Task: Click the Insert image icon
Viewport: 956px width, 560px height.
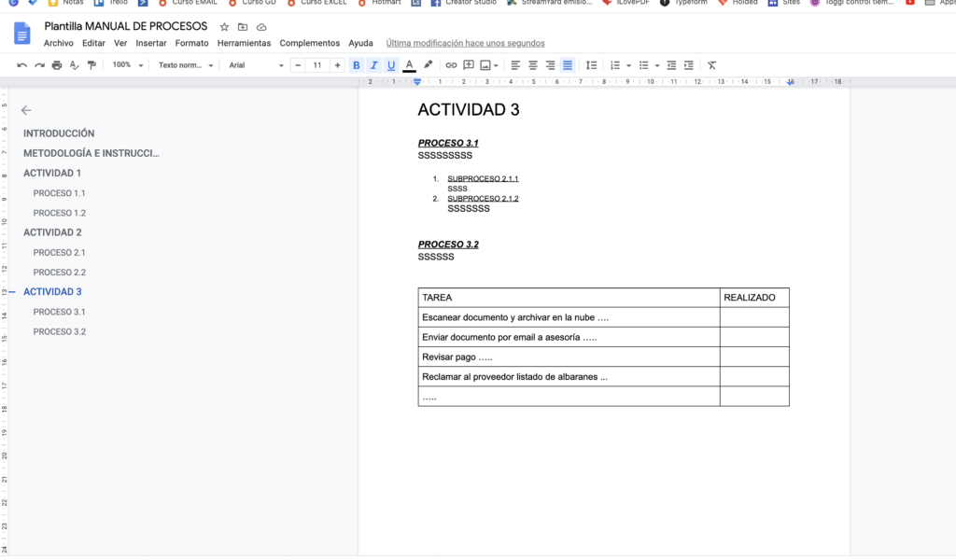Action: tap(485, 65)
